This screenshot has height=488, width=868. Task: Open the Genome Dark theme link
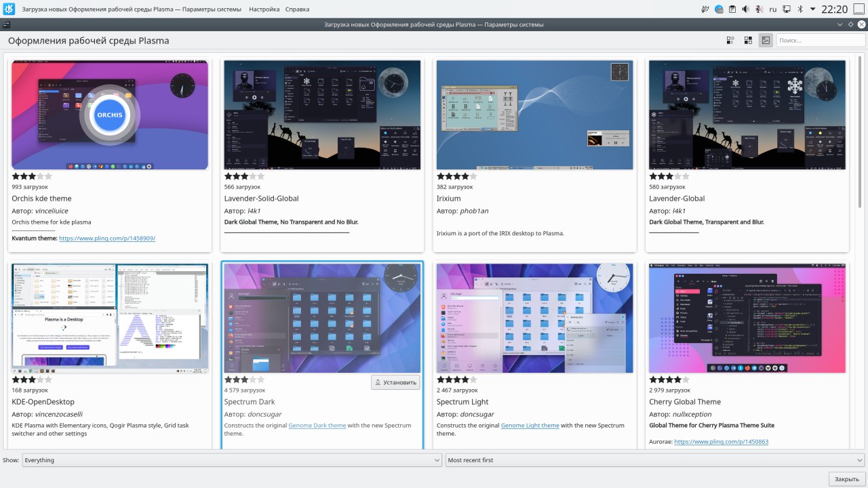click(x=317, y=426)
